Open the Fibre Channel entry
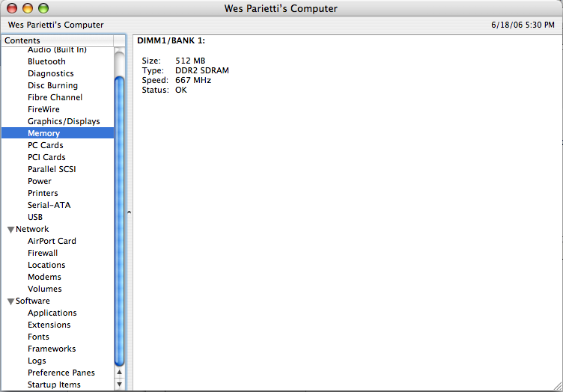Viewport: 563px width, 392px height. 55,97
